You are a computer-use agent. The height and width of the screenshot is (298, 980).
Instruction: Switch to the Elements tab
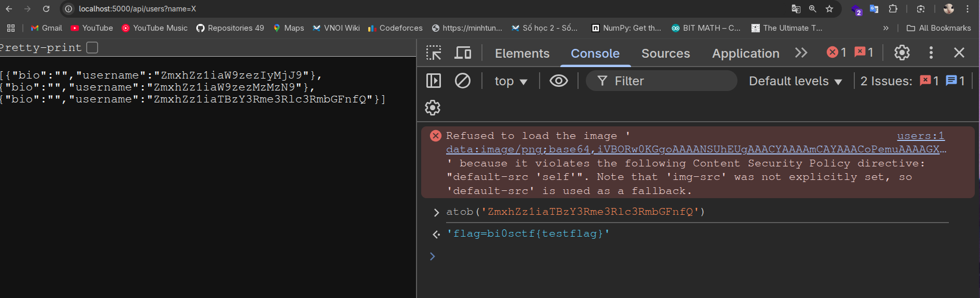point(522,54)
